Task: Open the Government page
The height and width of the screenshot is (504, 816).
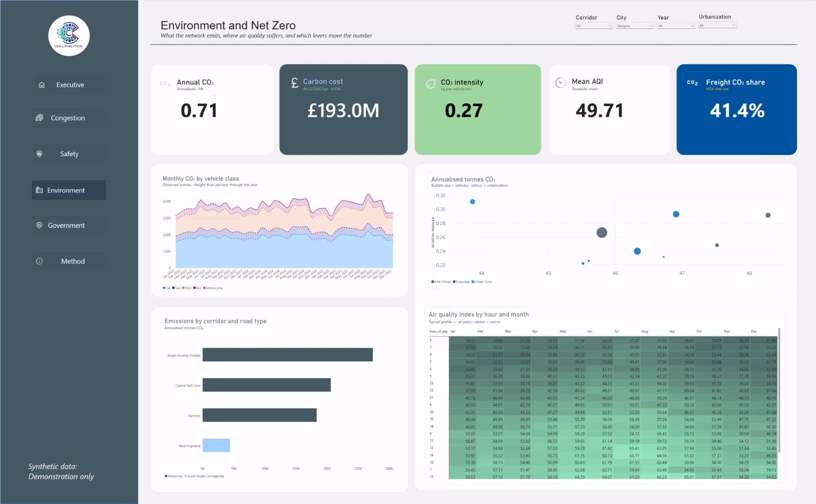Action: (x=69, y=225)
